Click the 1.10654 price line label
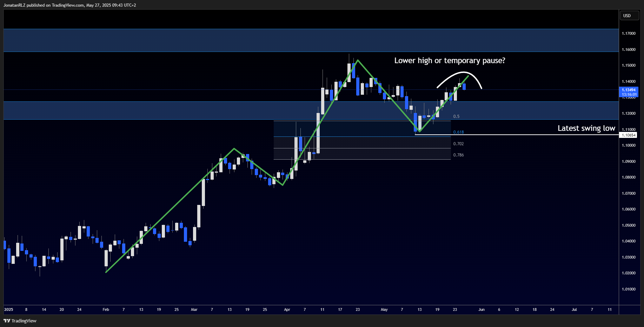The width and height of the screenshot is (644, 327). coord(629,135)
